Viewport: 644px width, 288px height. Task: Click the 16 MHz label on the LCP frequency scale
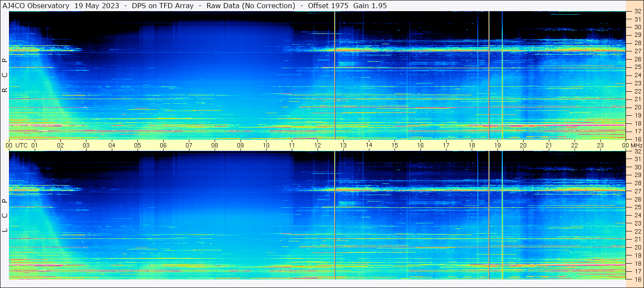tap(638, 279)
